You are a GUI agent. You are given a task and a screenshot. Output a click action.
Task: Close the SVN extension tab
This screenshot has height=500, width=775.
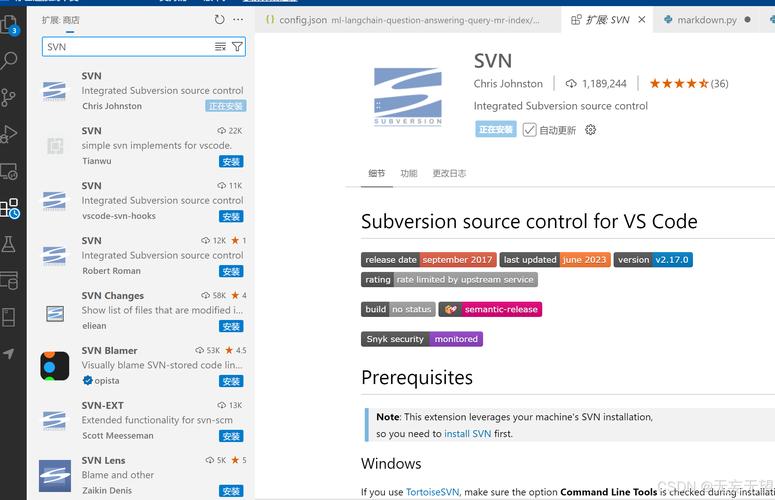(642, 19)
